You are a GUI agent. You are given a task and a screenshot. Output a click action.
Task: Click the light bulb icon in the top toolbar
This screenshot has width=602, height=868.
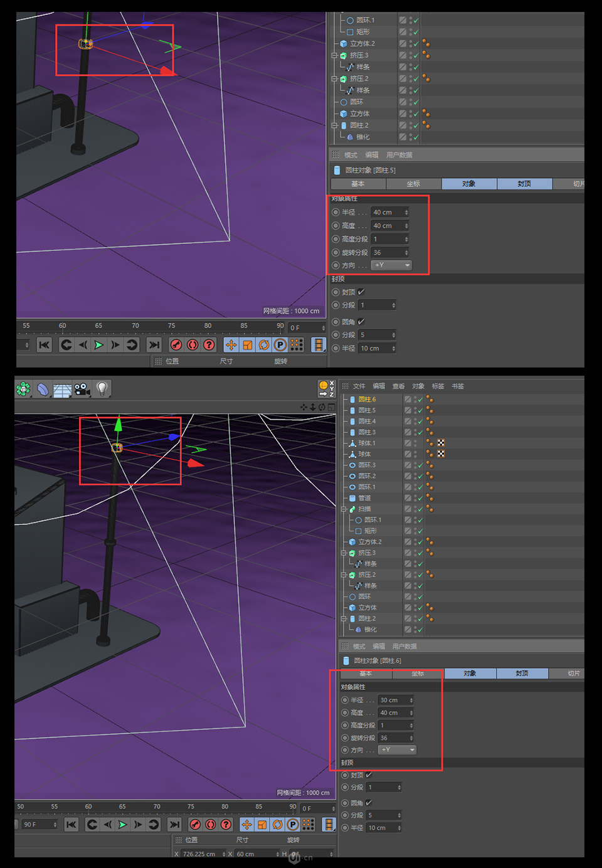[x=100, y=389]
